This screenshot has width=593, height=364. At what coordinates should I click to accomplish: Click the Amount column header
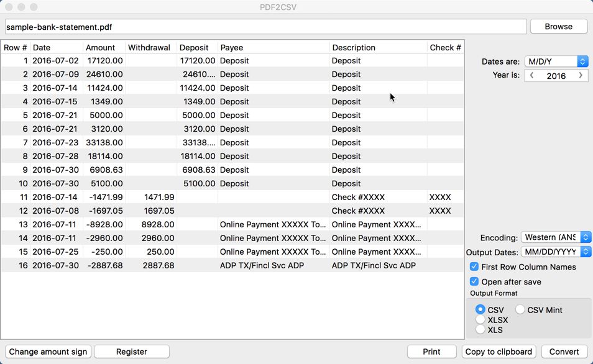click(x=101, y=47)
